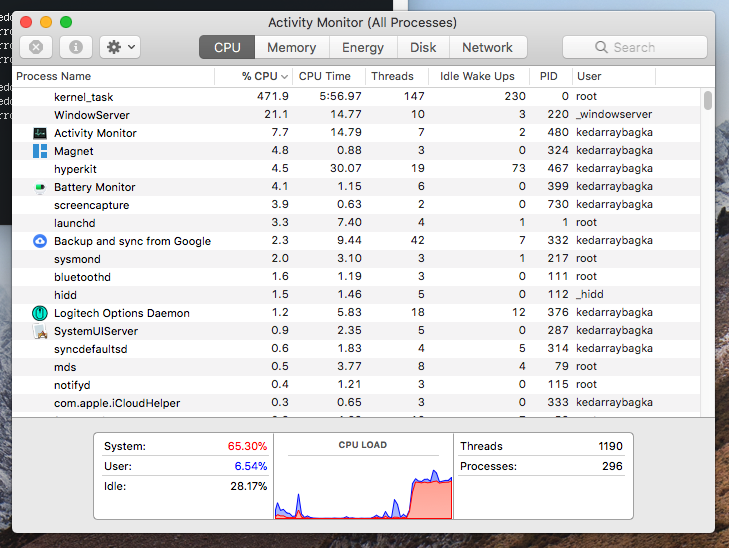Switch to the Disk tab
Viewport: 729px width, 548px height.
click(423, 47)
